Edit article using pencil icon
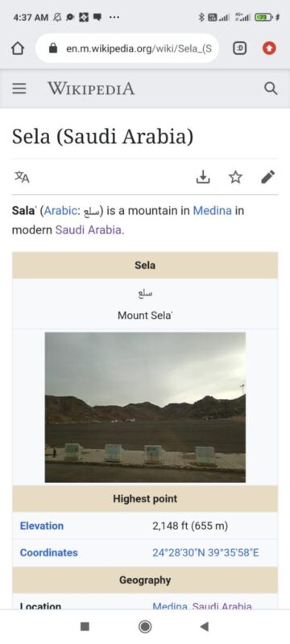The image size is (290, 644). click(x=267, y=177)
